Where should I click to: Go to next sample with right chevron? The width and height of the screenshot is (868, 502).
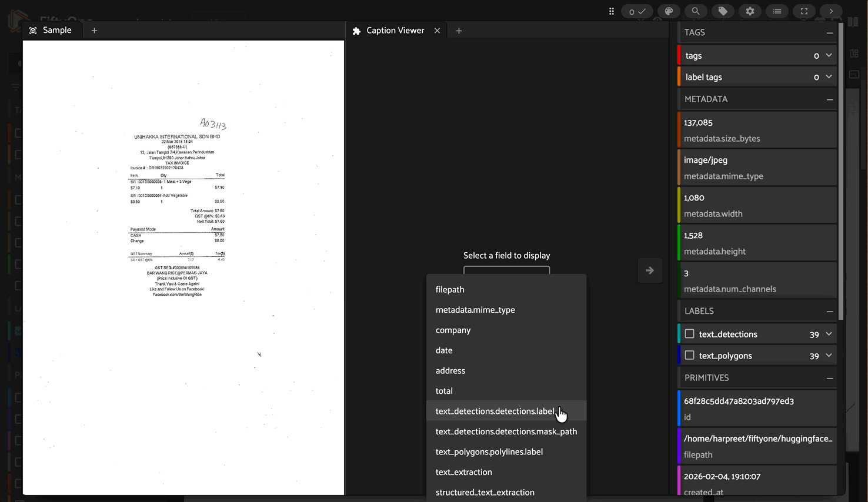[x=831, y=11]
